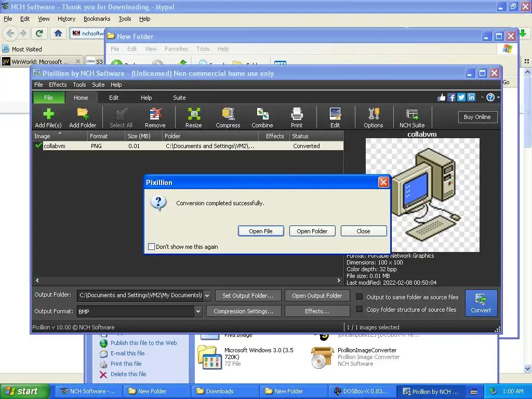532x399 pixels.
Task: Expand the Output Folder dropdown arrow
Action: coord(207,296)
